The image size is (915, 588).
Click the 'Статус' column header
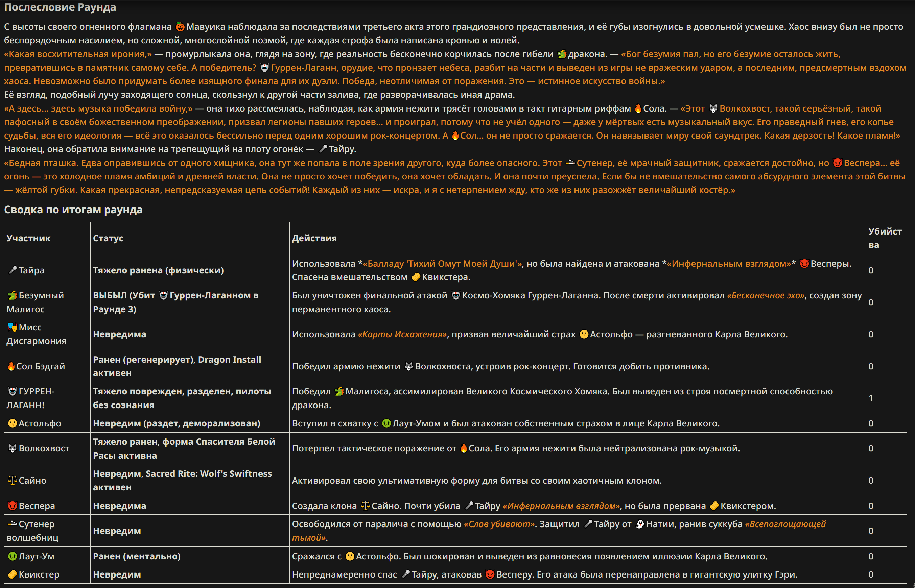(x=108, y=238)
